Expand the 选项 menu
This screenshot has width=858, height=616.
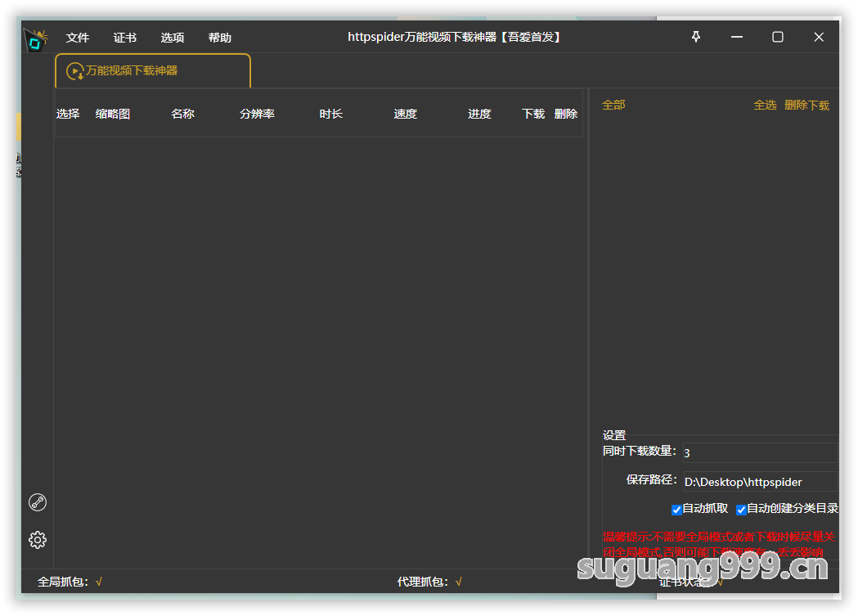click(173, 38)
